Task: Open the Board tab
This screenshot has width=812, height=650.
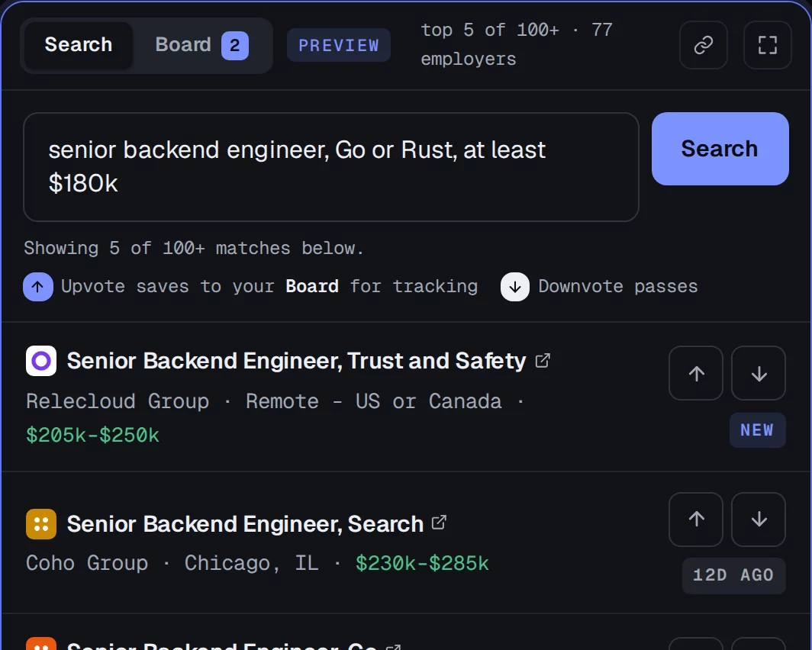Action: [x=201, y=45]
